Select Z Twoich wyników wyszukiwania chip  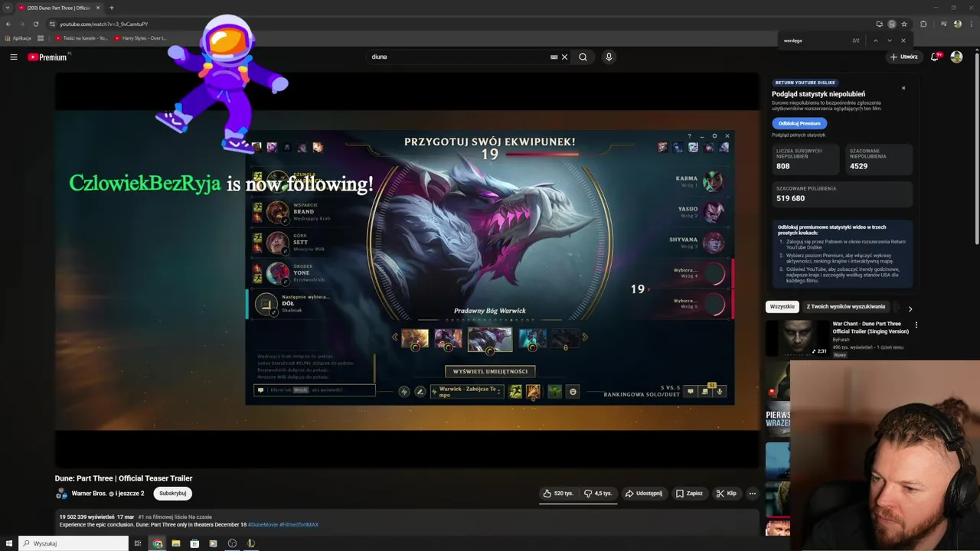(x=846, y=307)
